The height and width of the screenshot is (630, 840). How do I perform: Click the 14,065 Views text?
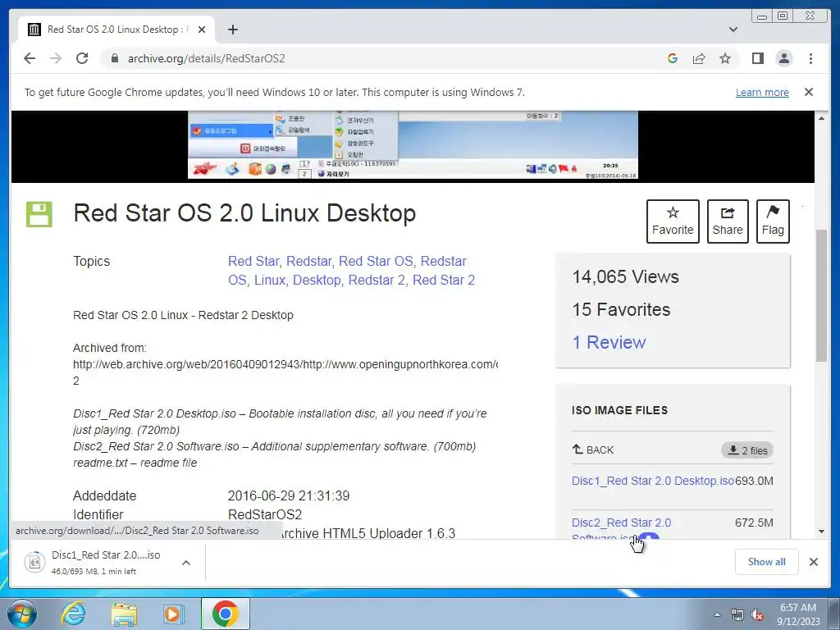(x=625, y=277)
